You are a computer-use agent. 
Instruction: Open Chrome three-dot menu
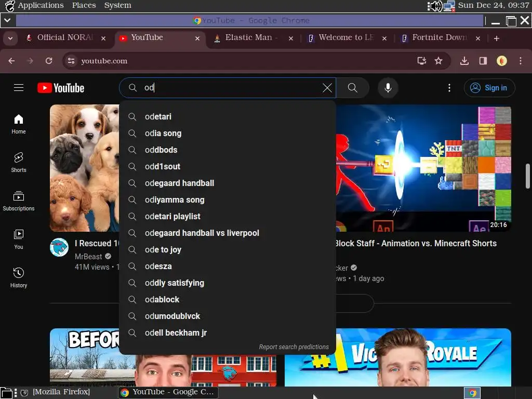(521, 61)
